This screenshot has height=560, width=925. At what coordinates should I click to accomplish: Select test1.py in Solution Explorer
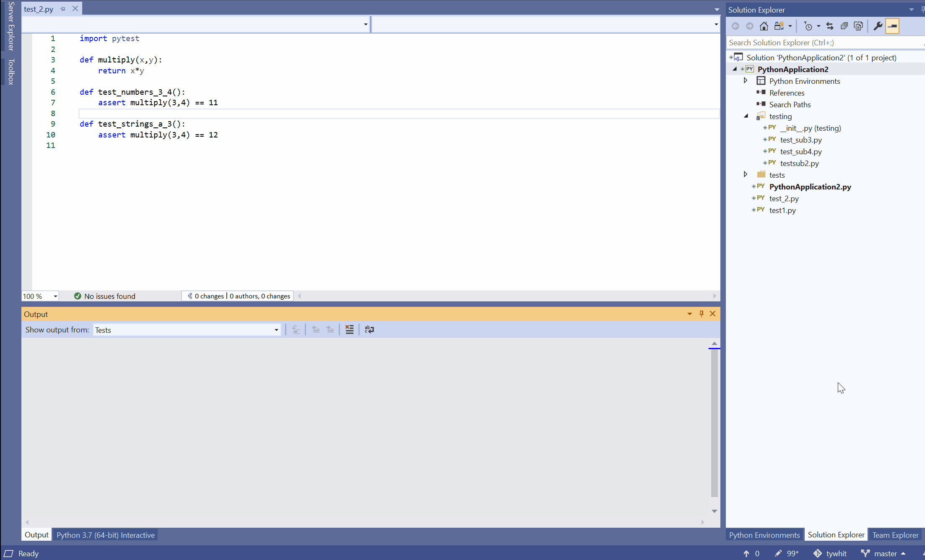(782, 210)
